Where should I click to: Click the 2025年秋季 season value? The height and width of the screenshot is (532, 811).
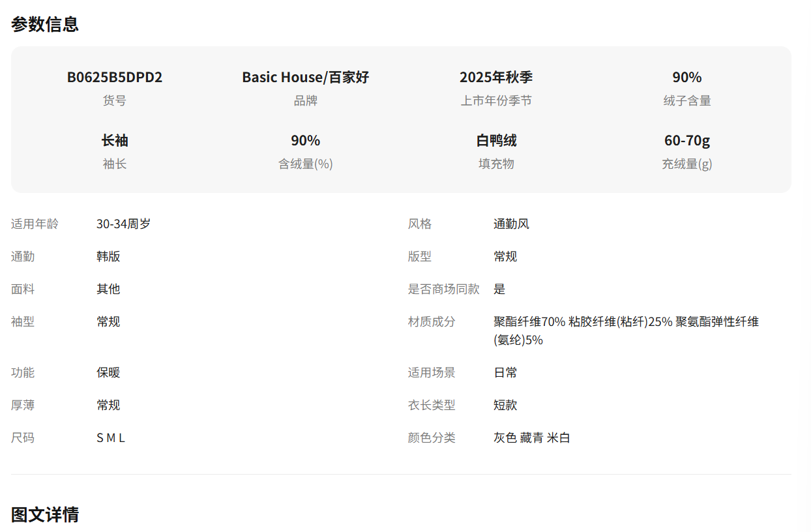tap(495, 77)
